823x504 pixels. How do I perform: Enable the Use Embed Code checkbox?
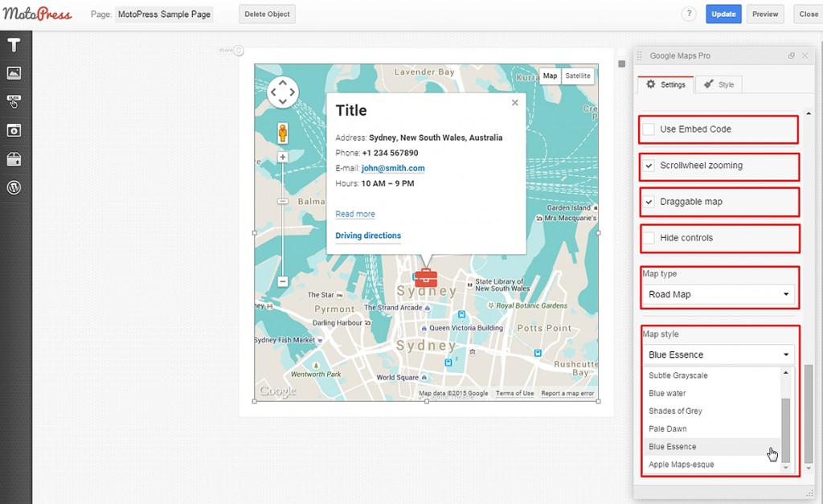coord(649,129)
